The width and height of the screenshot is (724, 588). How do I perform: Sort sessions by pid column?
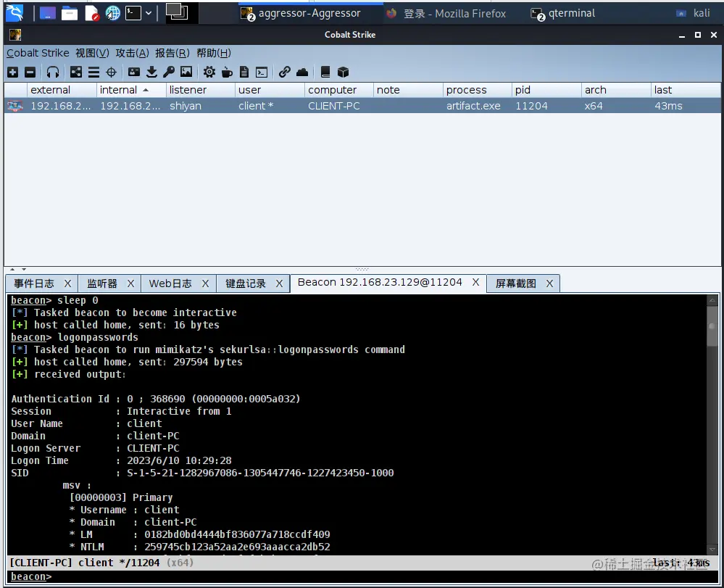click(x=546, y=90)
